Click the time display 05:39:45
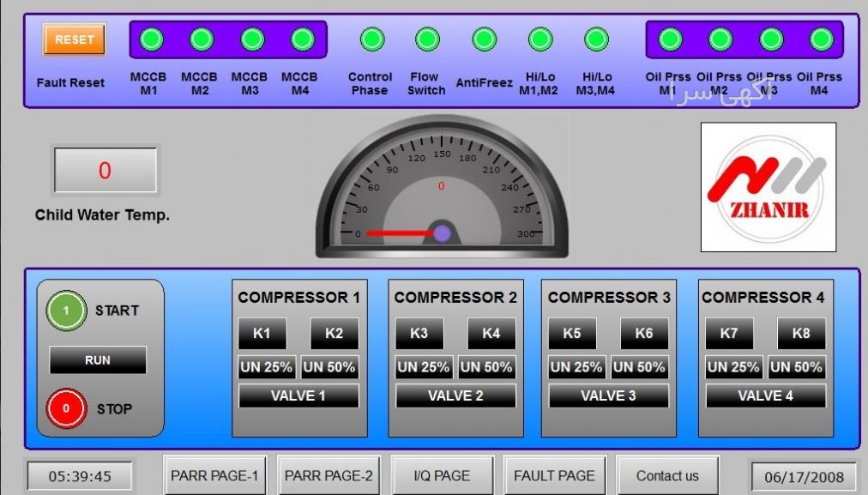868x495 pixels. 80,476
